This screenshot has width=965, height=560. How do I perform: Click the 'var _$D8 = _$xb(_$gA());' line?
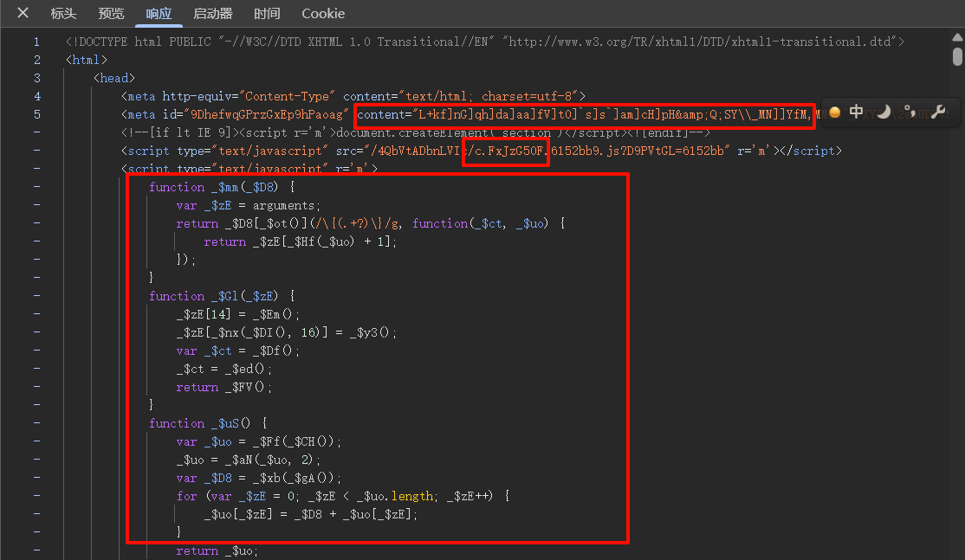tap(258, 478)
